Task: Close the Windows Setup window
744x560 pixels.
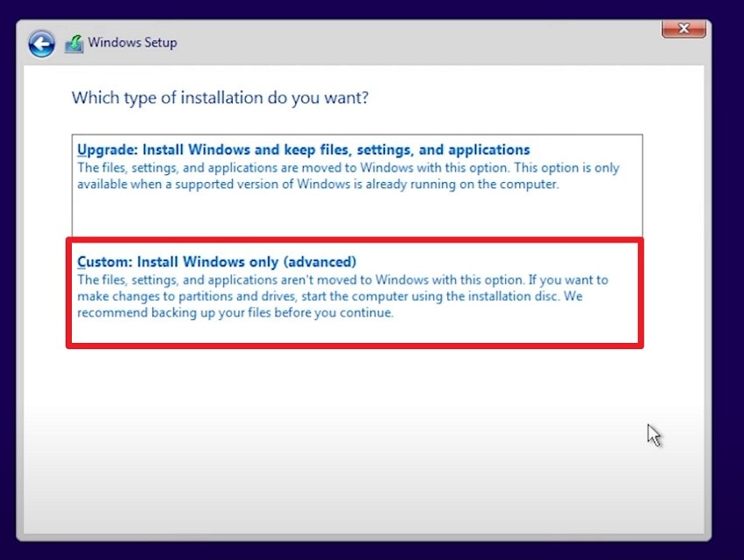Action: (x=683, y=28)
